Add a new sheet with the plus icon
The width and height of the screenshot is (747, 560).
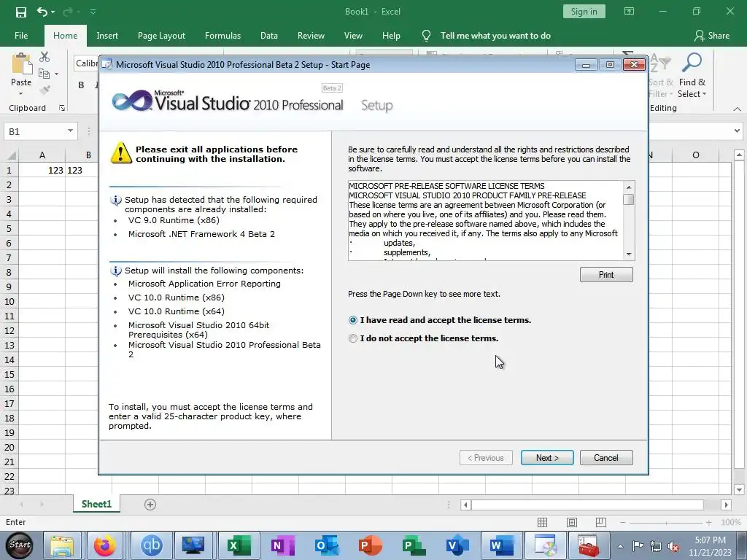(150, 505)
